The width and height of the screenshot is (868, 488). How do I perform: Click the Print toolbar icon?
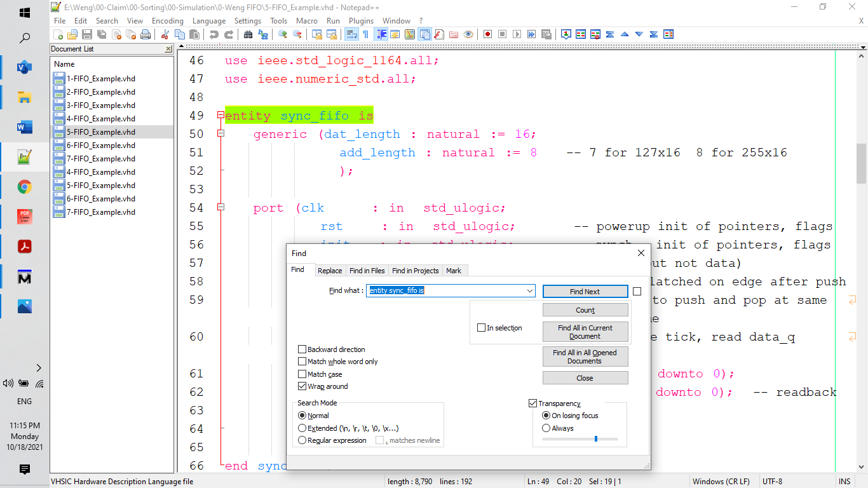146,34
